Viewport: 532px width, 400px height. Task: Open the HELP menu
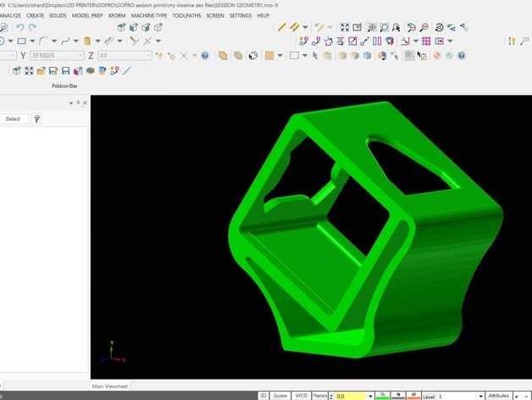click(x=263, y=15)
